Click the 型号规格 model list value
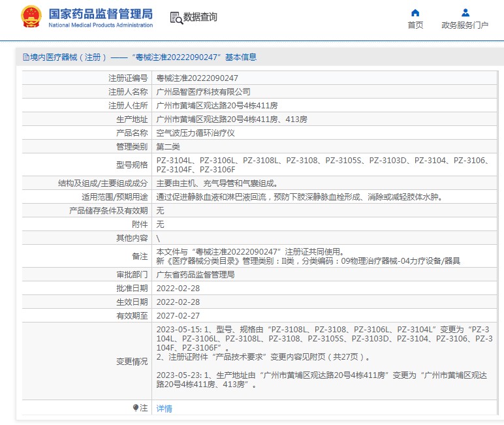The image size is (504, 425). [x=326, y=165]
